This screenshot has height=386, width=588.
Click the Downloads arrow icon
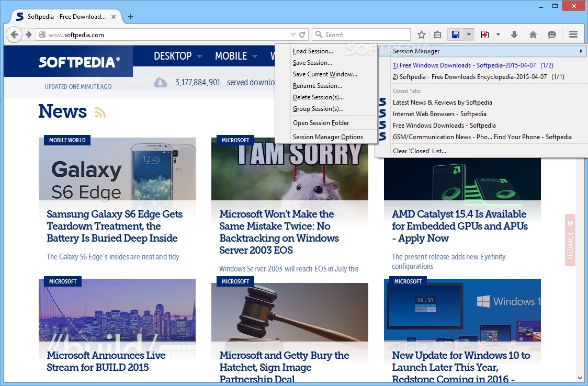coord(514,35)
